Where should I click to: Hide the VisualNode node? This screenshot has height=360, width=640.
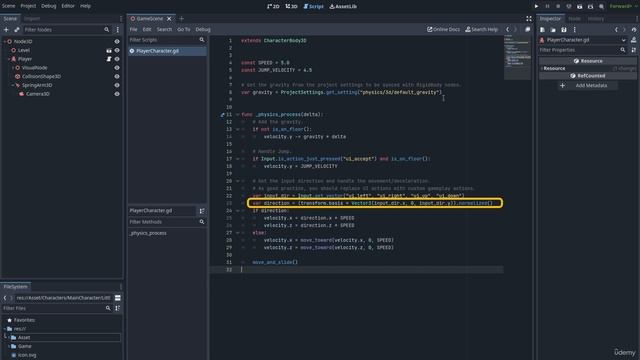[117, 68]
